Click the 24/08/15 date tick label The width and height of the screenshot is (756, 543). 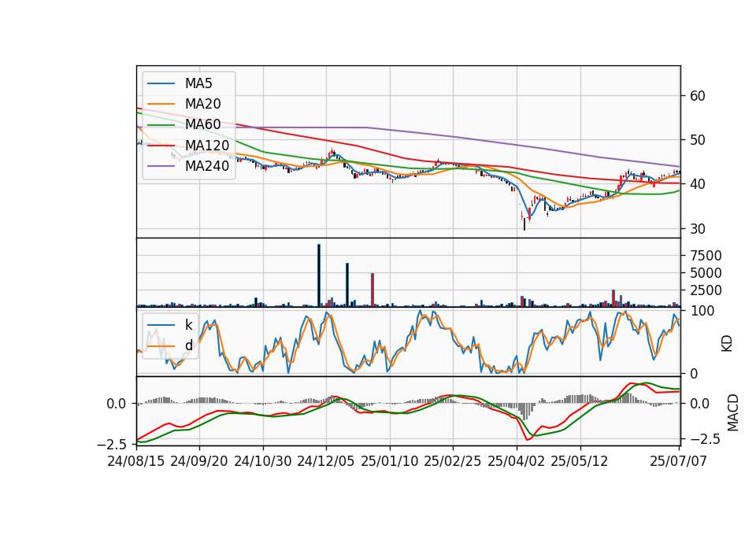coord(136,461)
